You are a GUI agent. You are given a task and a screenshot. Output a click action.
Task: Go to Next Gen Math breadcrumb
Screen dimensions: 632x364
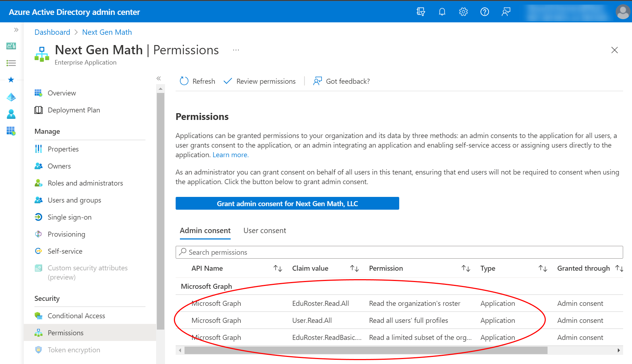tap(107, 32)
